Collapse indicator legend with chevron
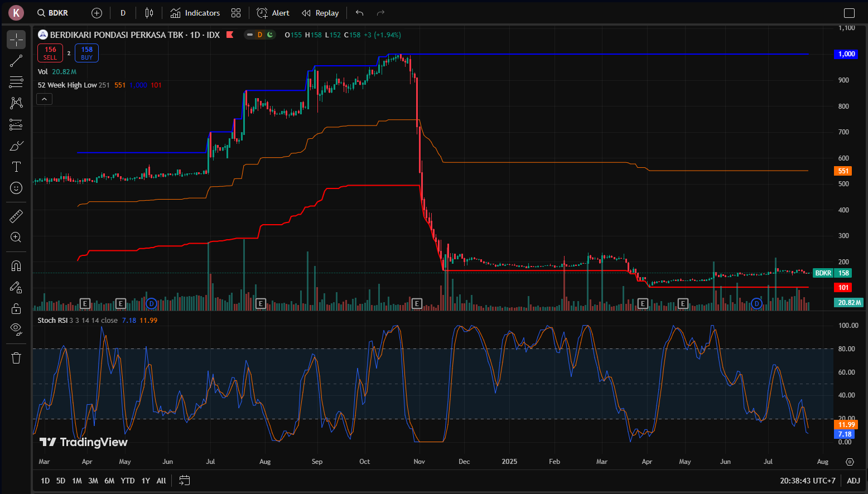The image size is (868, 494). point(44,99)
